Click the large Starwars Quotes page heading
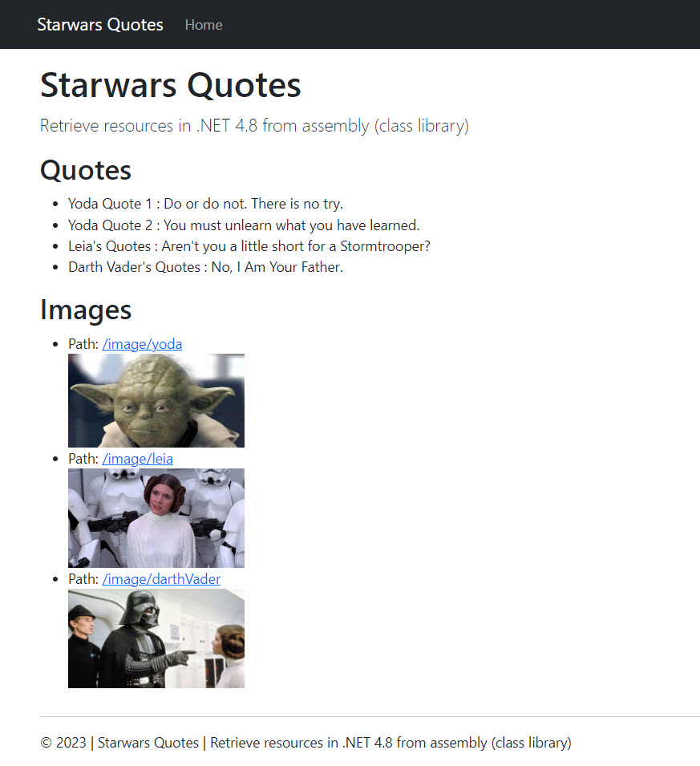 pos(171,85)
